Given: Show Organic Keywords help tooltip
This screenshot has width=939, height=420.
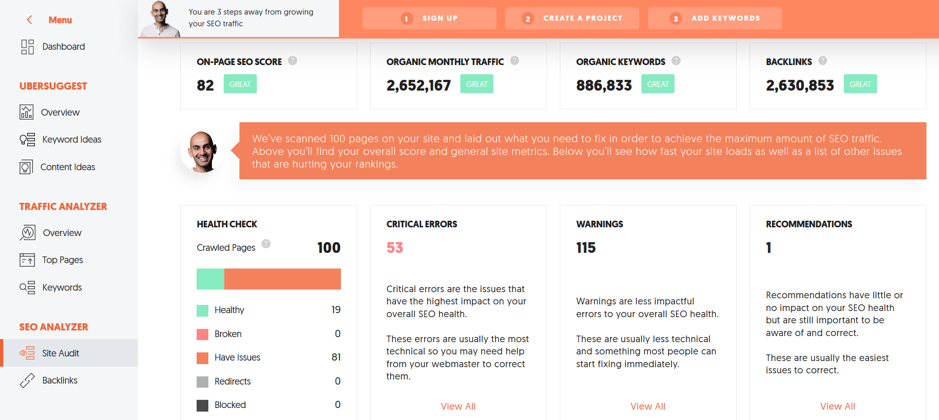Looking at the screenshot, I should tap(676, 61).
